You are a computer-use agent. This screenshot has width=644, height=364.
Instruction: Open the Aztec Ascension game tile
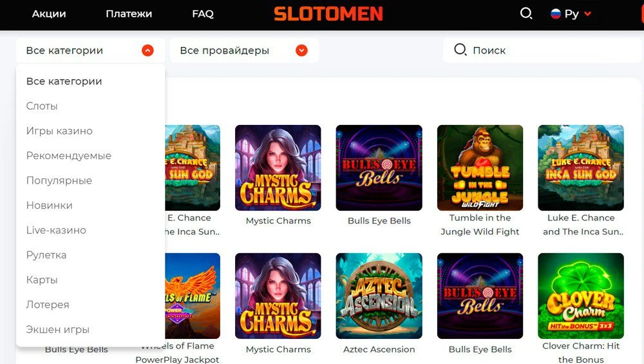coord(379,296)
